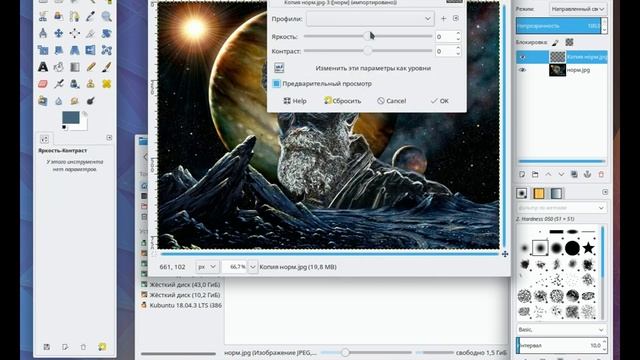The width and height of the screenshot is (640, 360).
Task: Reset tool options with the yellow icon
Action: coord(102,347)
